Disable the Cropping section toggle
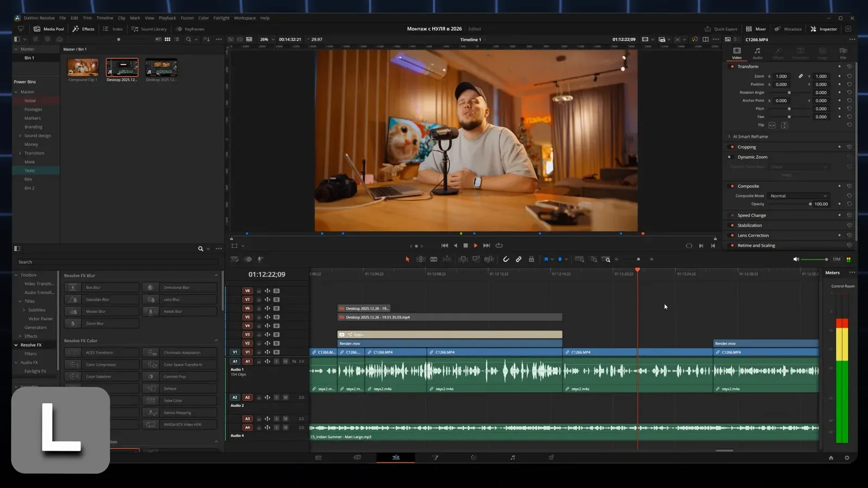868x488 pixels. click(x=732, y=147)
